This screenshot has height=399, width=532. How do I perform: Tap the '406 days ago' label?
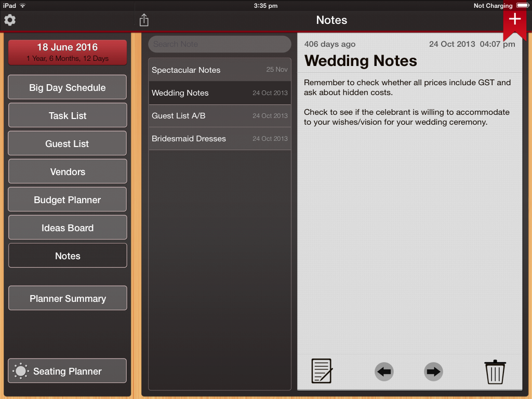pos(329,44)
